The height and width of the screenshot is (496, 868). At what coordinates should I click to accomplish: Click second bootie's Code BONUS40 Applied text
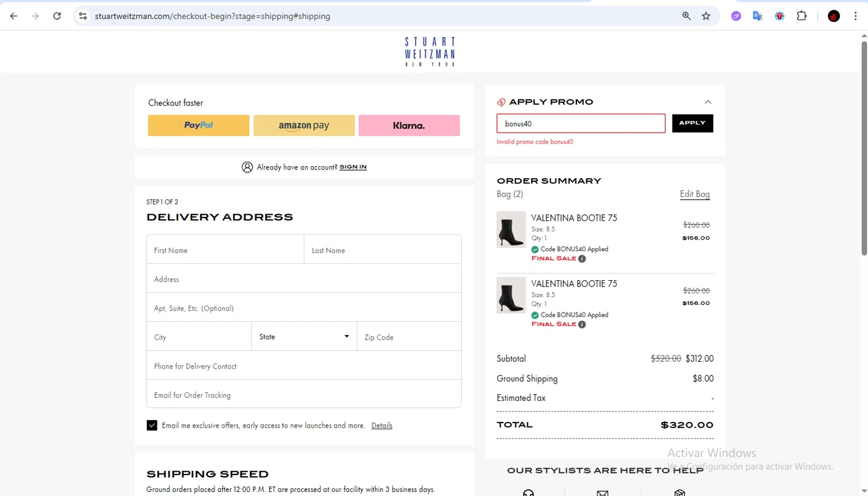click(574, 315)
